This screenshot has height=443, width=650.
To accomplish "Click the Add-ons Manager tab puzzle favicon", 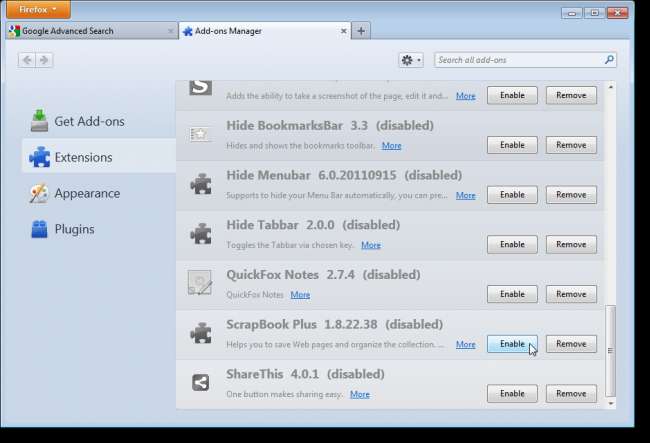I will (188, 31).
